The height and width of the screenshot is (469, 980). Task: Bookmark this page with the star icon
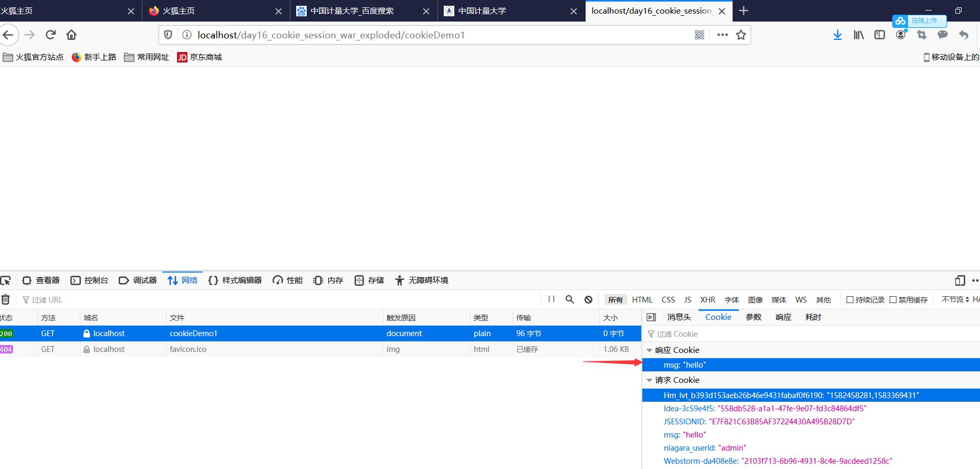(741, 35)
